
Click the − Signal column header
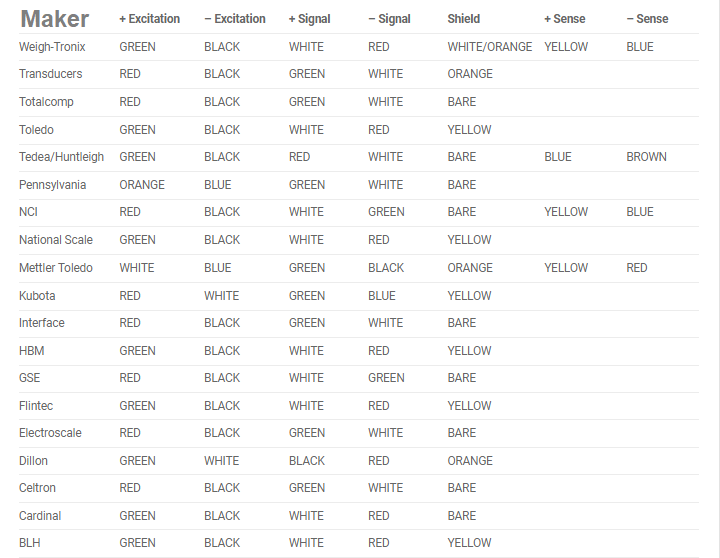point(392,19)
